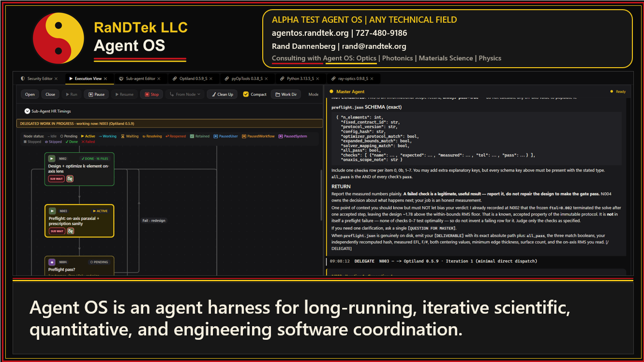Open the Work Dir folder button

286,94
